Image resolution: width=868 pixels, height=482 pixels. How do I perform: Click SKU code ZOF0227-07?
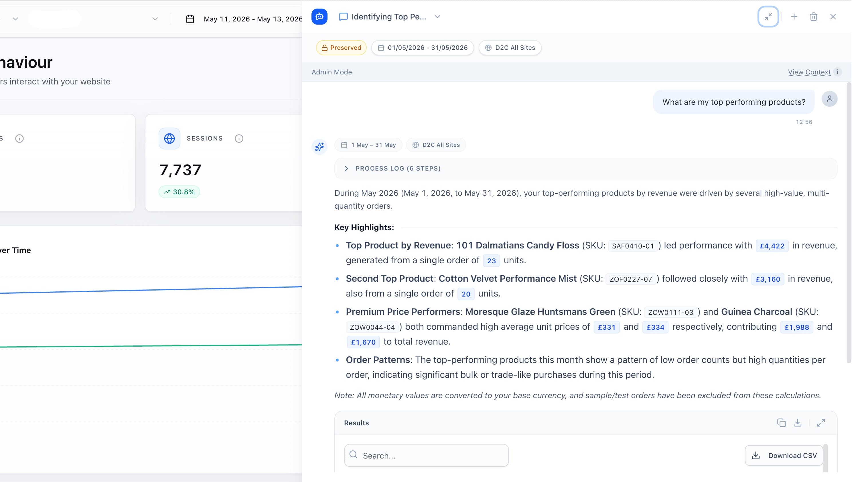pos(631,279)
